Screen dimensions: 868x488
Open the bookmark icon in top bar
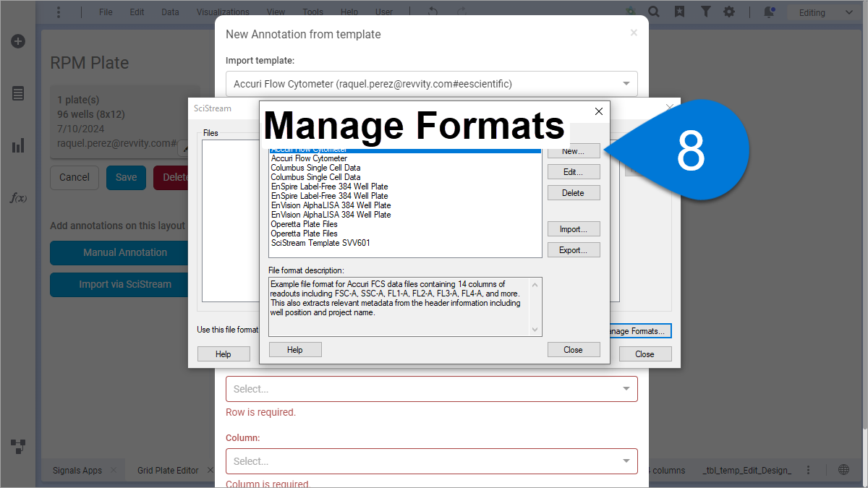click(679, 12)
